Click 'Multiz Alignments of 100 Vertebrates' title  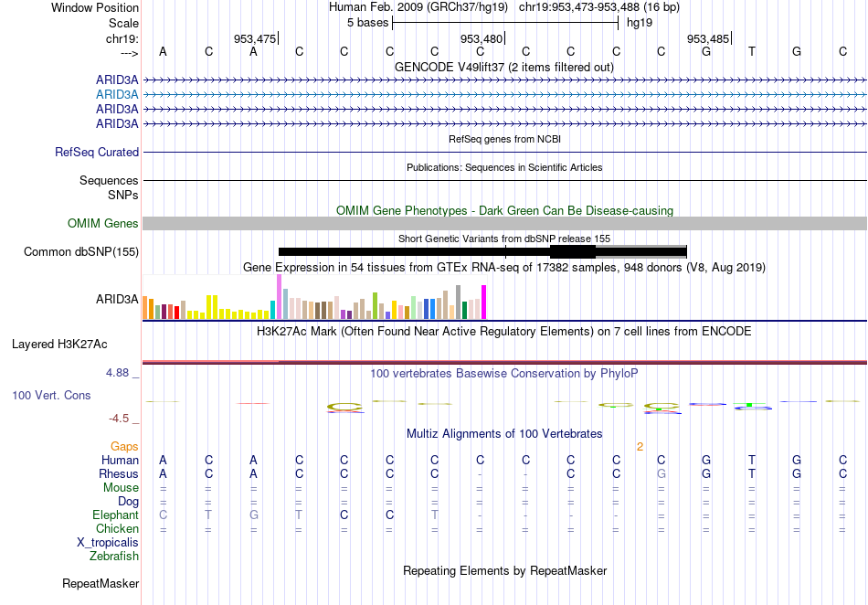tap(504, 433)
